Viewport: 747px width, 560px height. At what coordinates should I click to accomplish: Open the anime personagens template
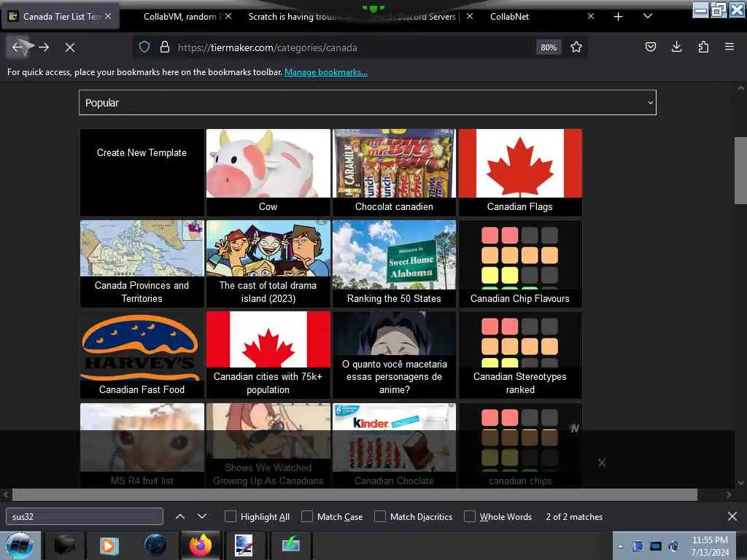[394, 355]
